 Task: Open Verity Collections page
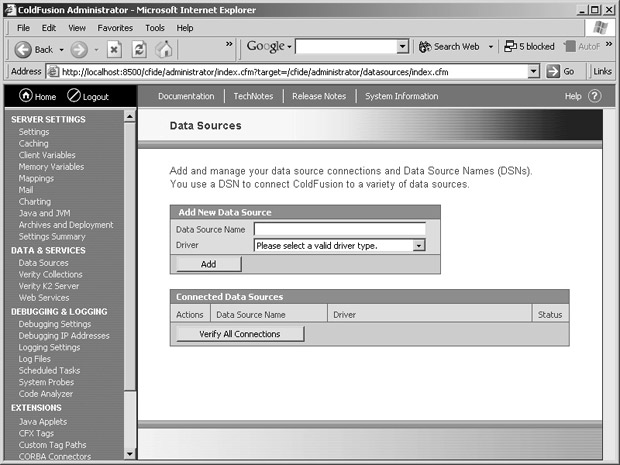pyautogui.click(x=51, y=274)
